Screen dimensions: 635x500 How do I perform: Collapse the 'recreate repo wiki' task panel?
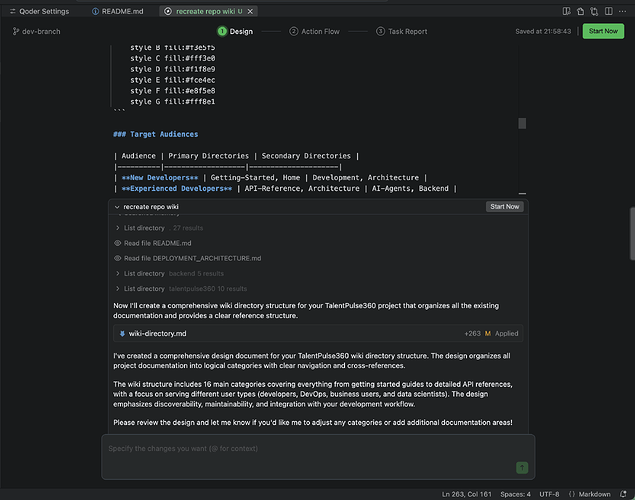tap(117, 206)
